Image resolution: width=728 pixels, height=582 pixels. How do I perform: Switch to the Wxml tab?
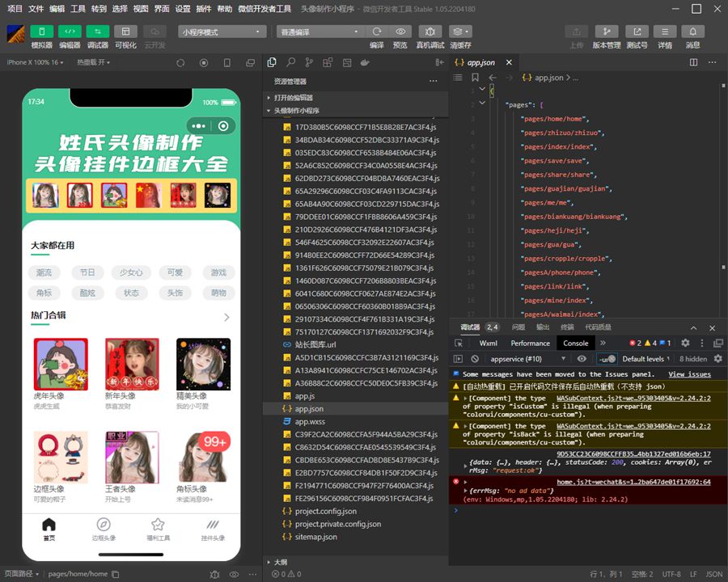click(489, 343)
